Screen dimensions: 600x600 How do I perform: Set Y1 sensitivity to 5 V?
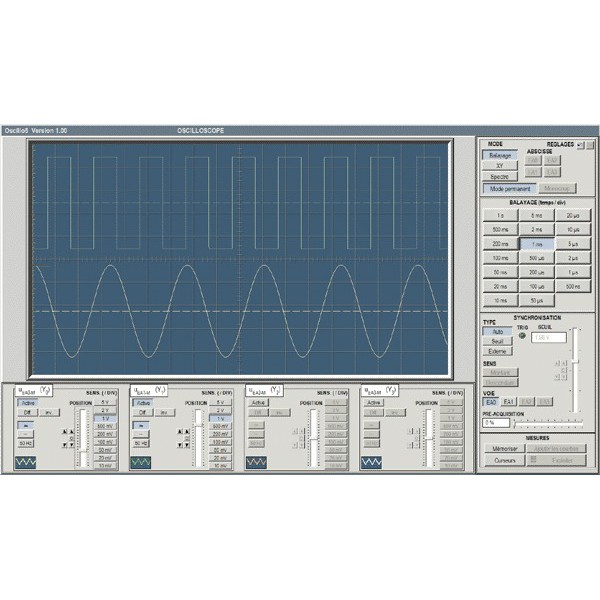pos(220,403)
